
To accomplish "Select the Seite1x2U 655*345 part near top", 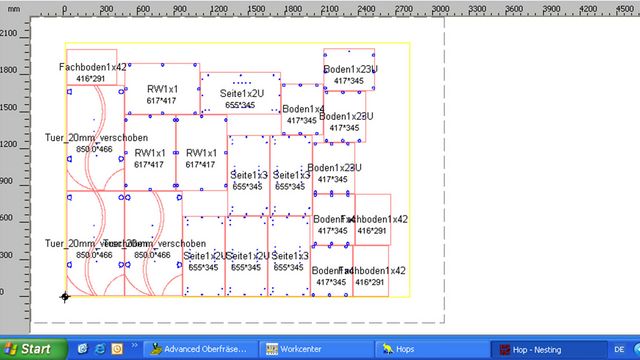I will [240, 93].
